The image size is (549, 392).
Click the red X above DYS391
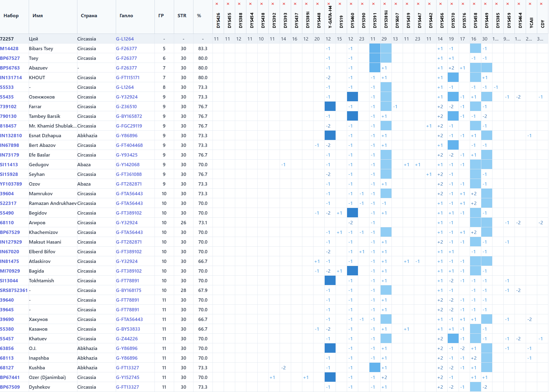[373, 4]
